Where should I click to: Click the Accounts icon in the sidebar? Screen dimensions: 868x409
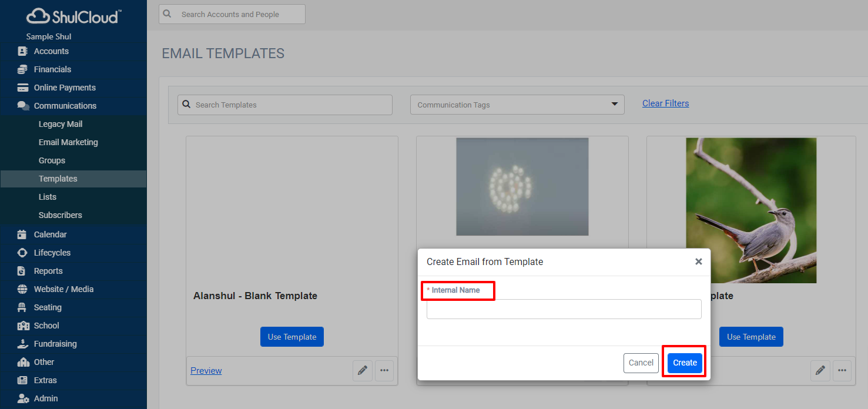(22, 51)
